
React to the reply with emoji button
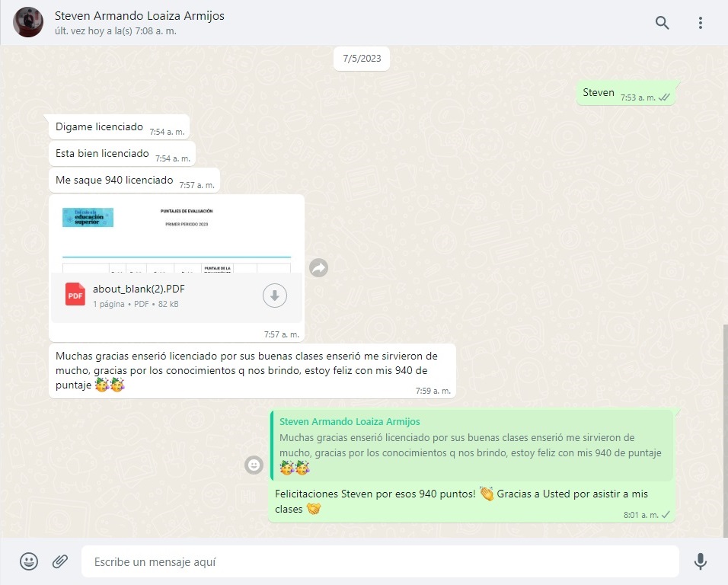pyautogui.click(x=254, y=464)
